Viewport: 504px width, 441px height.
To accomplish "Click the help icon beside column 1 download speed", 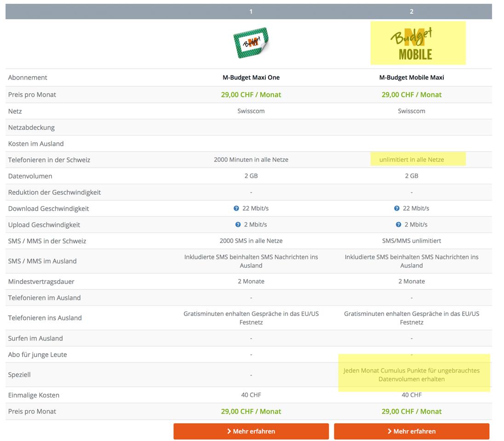I will pos(236,209).
